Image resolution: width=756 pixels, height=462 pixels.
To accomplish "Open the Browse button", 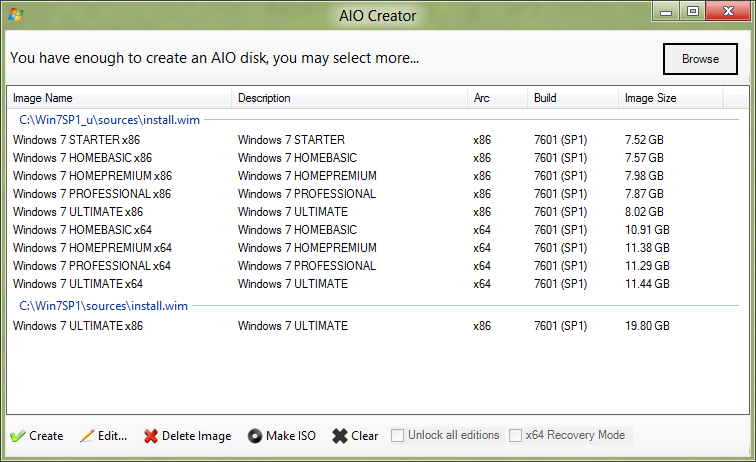I will (x=700, y=59).
